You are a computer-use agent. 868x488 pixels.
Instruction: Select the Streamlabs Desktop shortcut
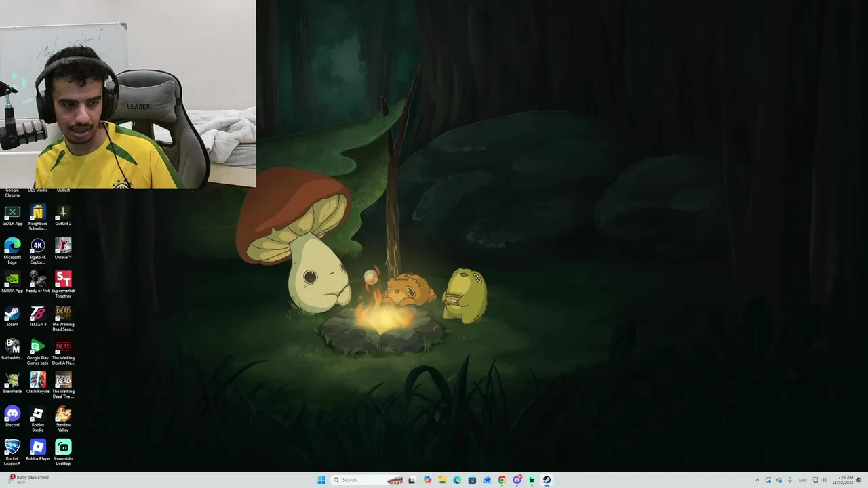click(63, 453)
